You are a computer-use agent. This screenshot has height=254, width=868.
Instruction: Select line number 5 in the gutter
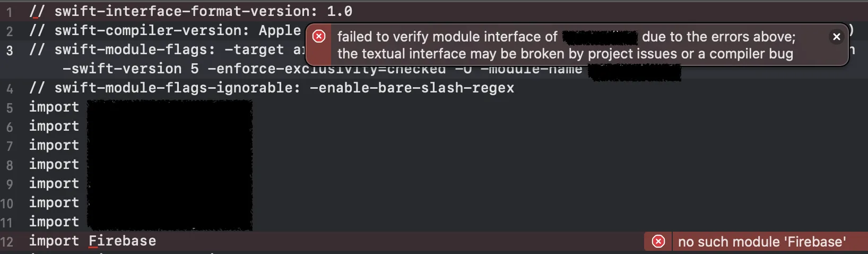click(x=9, y=108)
